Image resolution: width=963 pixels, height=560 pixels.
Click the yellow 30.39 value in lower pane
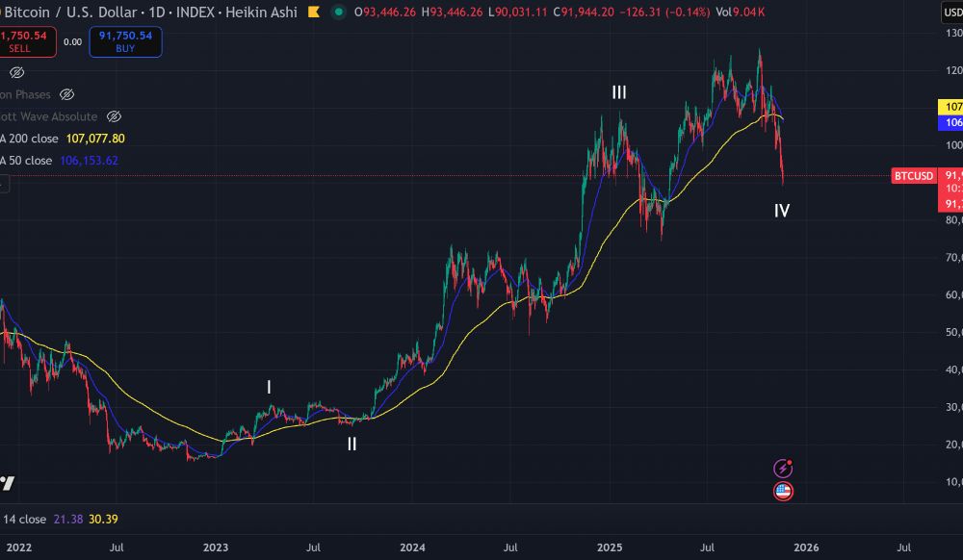point(103,520)
